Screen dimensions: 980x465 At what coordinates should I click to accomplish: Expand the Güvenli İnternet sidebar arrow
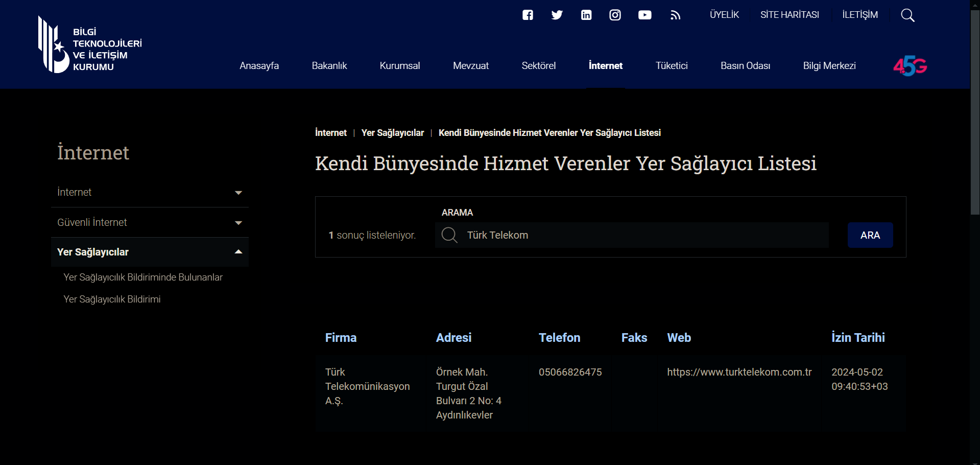click(x=238, y=223)
